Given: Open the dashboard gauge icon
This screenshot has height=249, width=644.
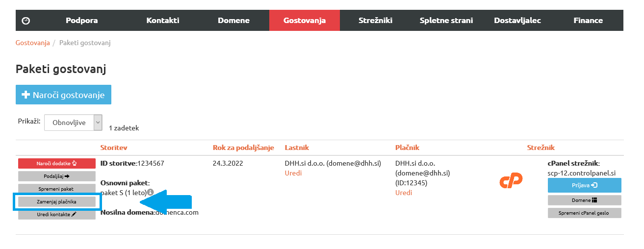Looking at the screenshot, I should tap(26, 21).
